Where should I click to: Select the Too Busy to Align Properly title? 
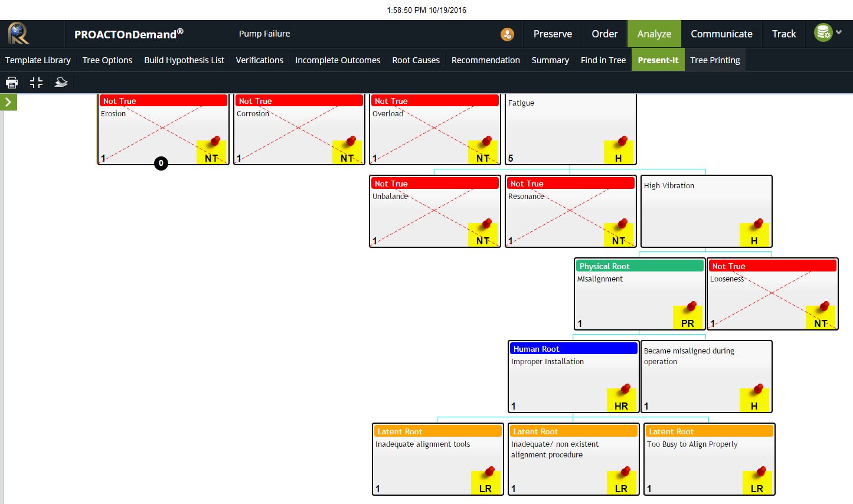click(692, 444)
